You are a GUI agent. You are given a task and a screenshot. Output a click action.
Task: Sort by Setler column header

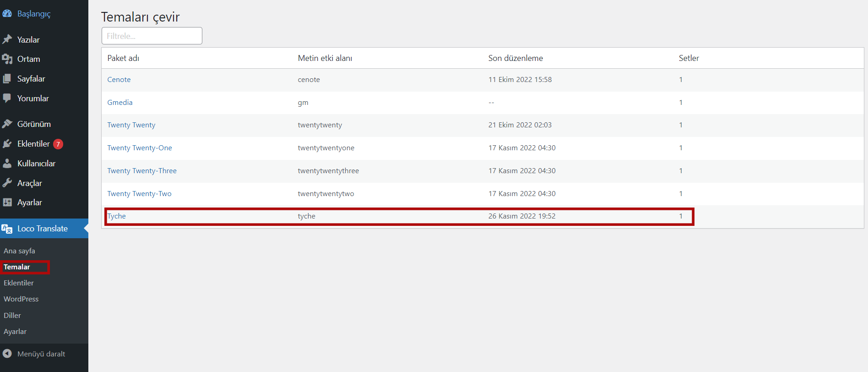(689, 58)
